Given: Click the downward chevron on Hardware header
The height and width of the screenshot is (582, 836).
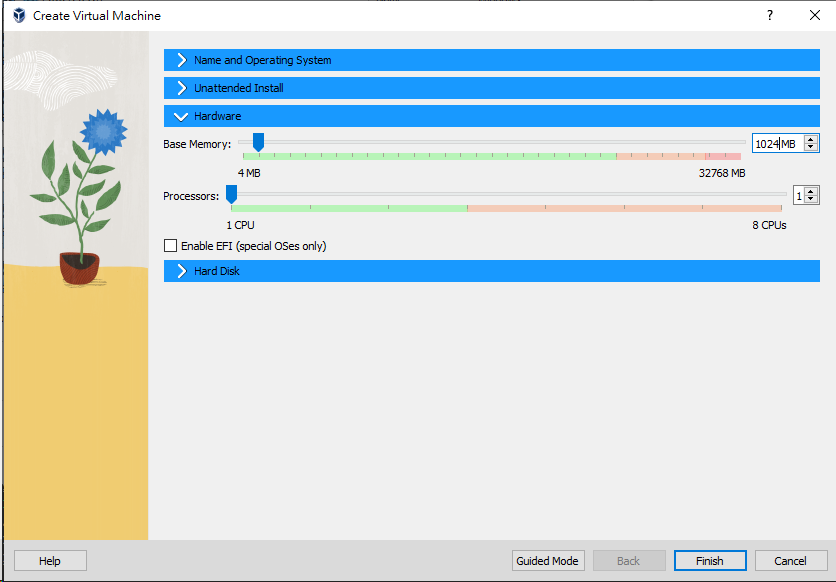Looking at the screenshot, I should point(181,115).
